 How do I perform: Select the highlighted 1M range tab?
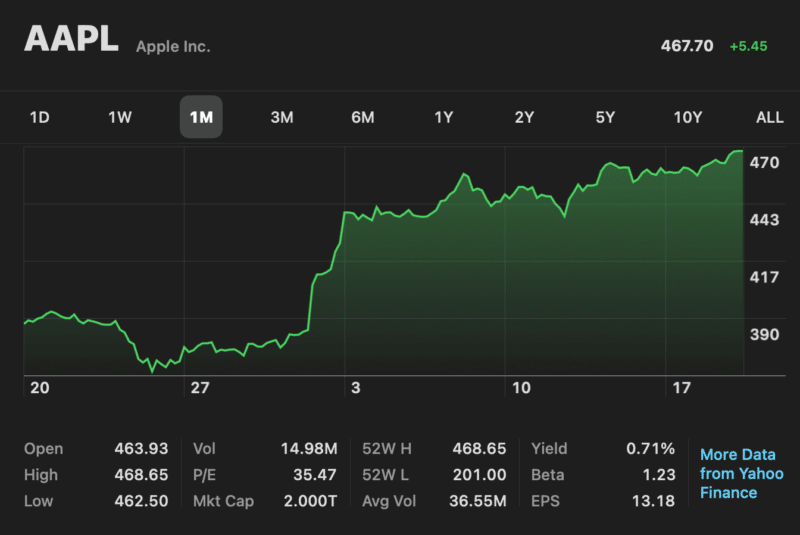[201, 117]
